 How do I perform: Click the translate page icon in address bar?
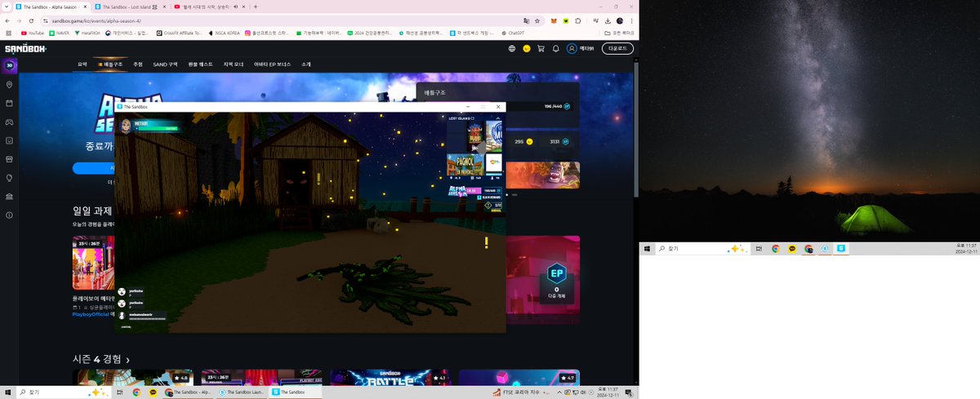pyautogui.click(x=527, y=20)
